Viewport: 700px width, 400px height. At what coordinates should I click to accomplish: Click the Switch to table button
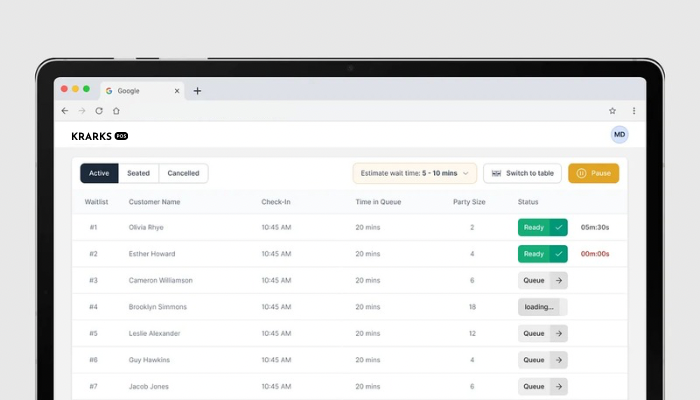click(522, 173)
